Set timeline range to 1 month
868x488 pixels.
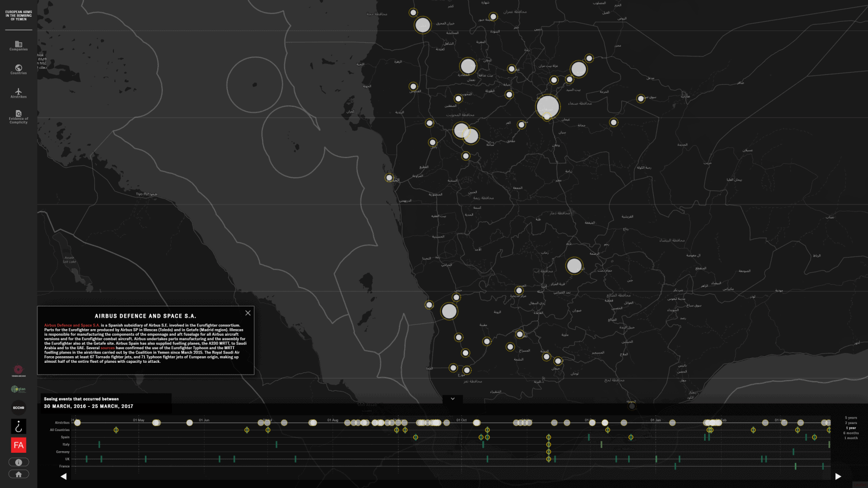[851, 438]
